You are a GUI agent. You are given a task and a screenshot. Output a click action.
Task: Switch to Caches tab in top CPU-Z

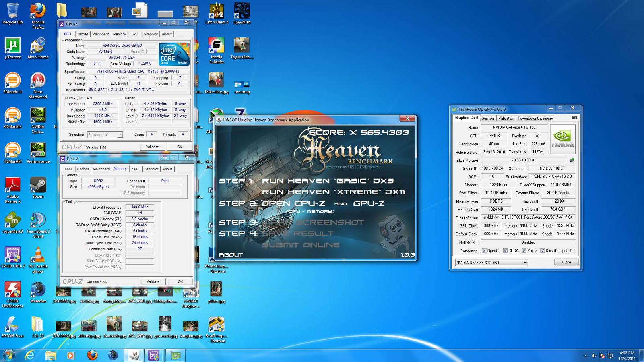click(82, 34)
